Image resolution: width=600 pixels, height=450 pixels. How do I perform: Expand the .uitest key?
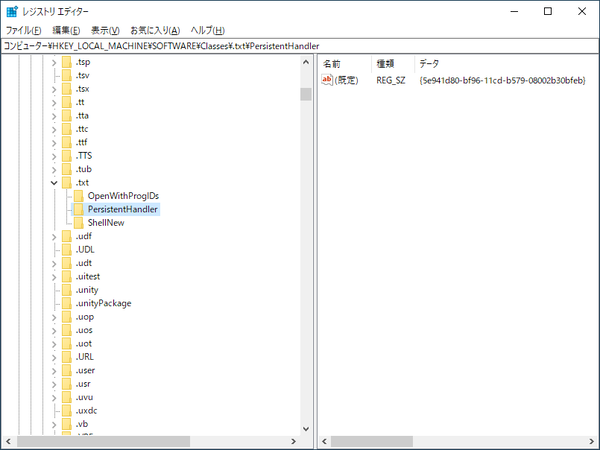[x=54, y=277]
